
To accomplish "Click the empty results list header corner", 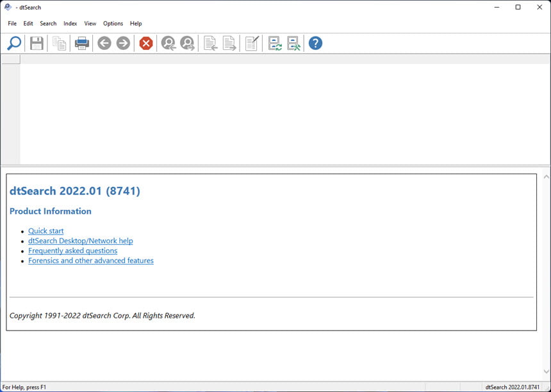I will click(x=10, y=59).
